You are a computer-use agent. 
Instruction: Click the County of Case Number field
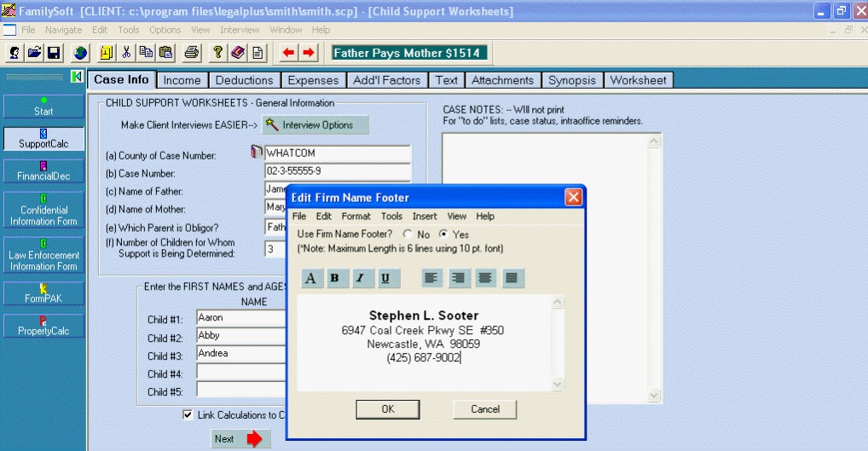(338, 153)
